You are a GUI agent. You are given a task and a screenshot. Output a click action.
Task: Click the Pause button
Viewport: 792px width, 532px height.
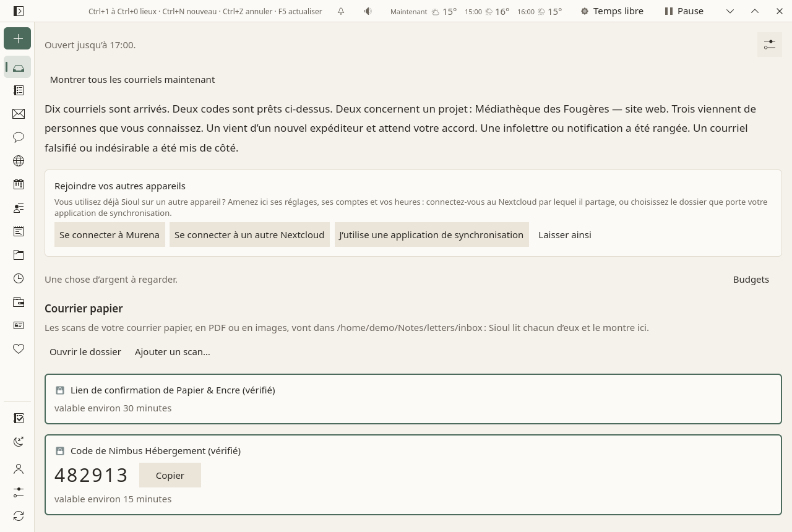684,11
